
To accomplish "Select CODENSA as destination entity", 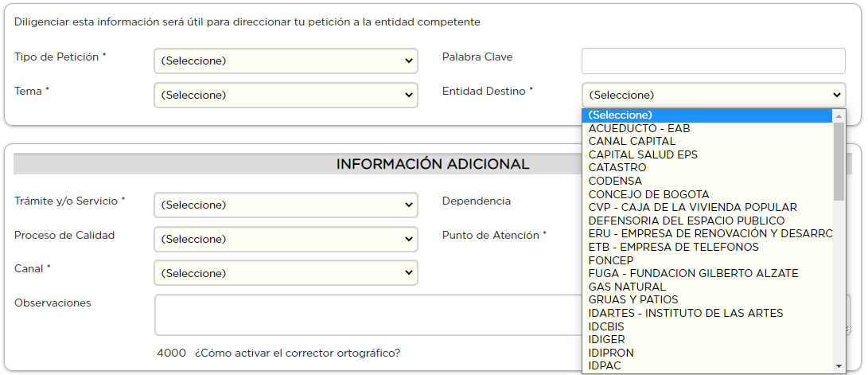I will (x=615, y=181).
